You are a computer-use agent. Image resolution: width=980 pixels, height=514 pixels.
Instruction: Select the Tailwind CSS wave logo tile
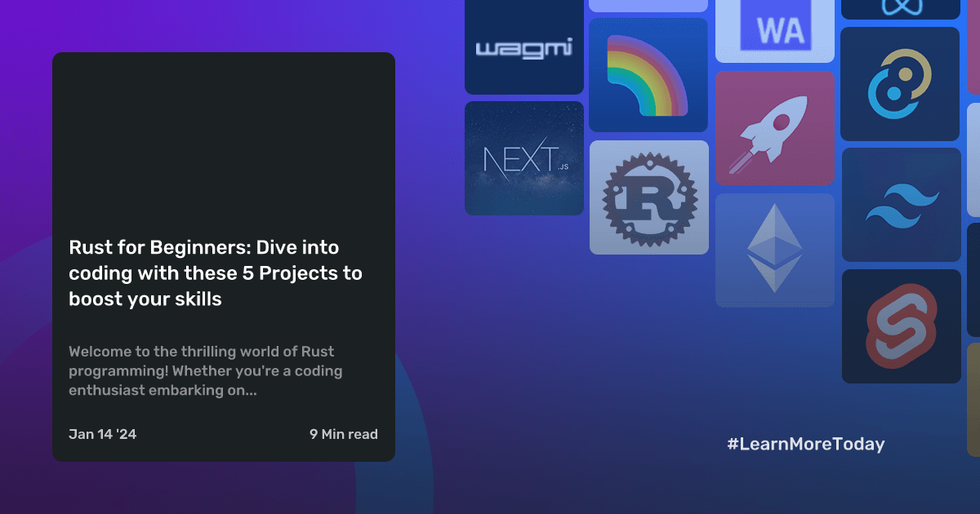[x=900, y=205]
